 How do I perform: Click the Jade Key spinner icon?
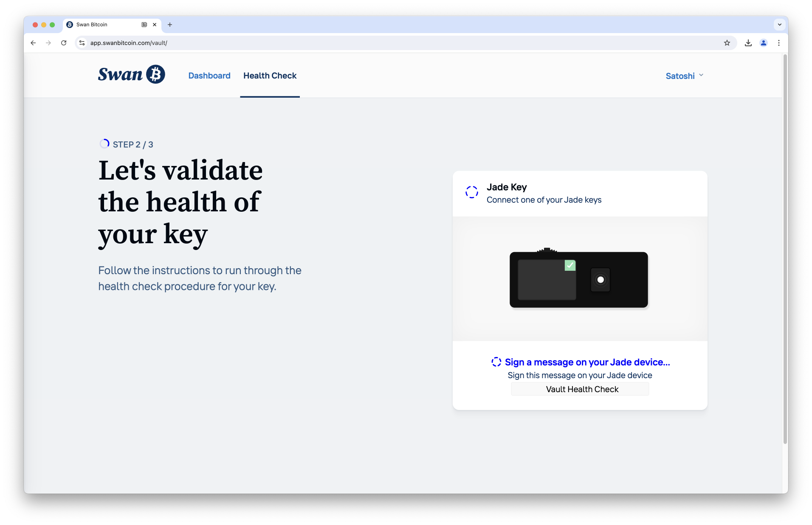point(472,192)
